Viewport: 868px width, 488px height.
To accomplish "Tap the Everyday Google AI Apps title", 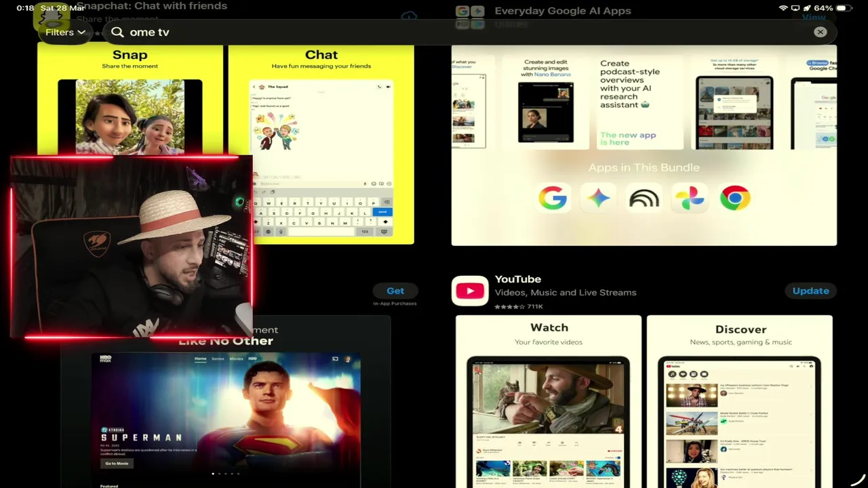I will 563,11.
